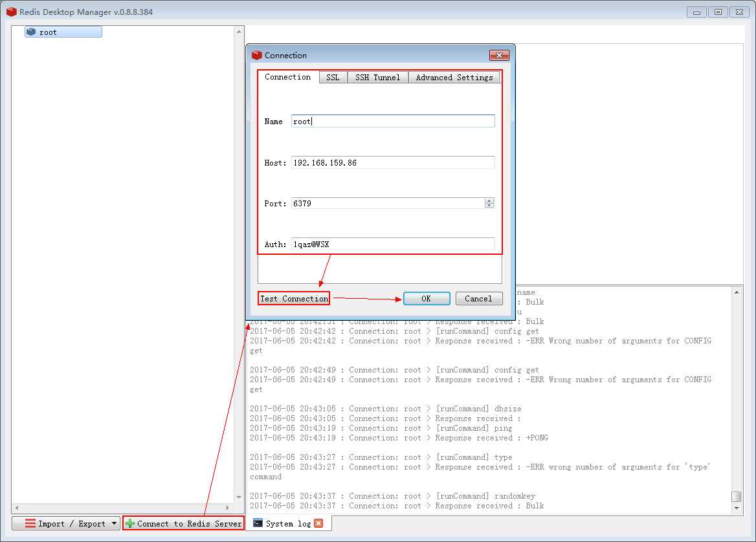Click the Import / Export button
756x542 pixels.
[x=65, y=523]
